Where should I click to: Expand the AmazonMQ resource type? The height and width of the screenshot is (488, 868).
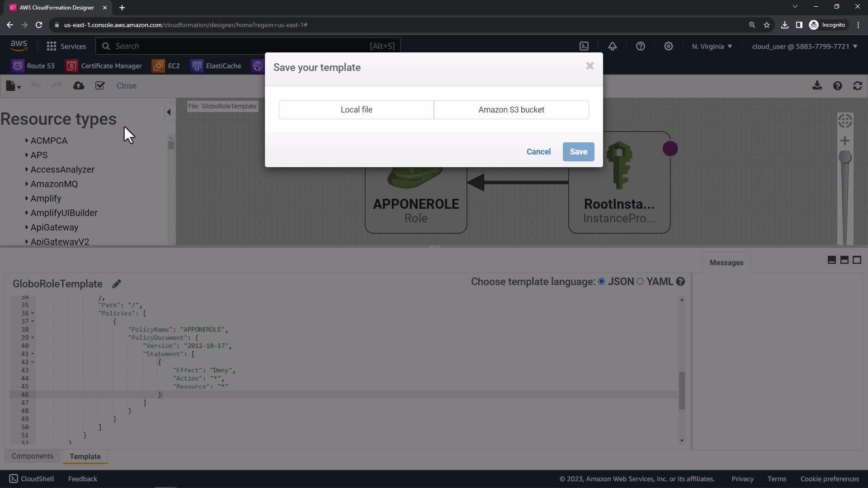click(54, 184)
